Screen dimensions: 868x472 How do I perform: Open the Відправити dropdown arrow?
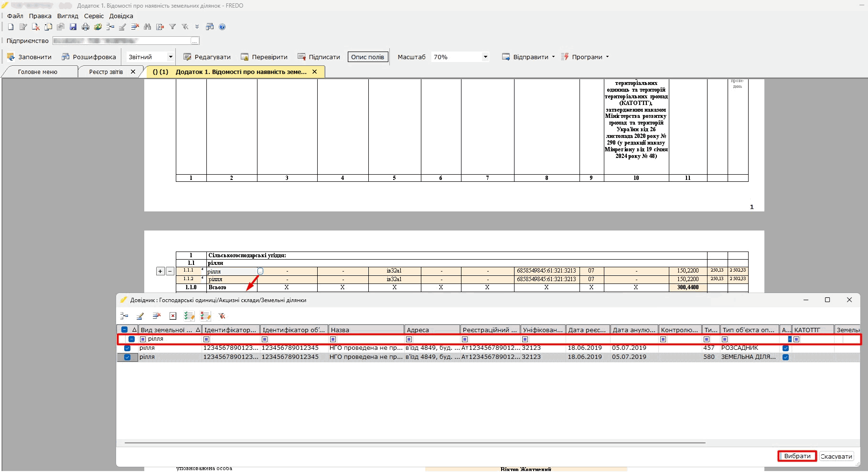pos(553,57)
